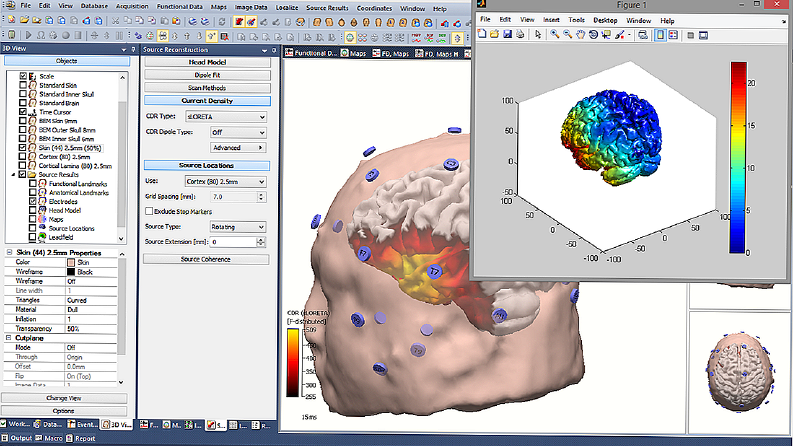The height and width of the screenshot is (446, 793).
Task: Select Rotate 3D tool in Figure 1
Action: click(593, 34)
